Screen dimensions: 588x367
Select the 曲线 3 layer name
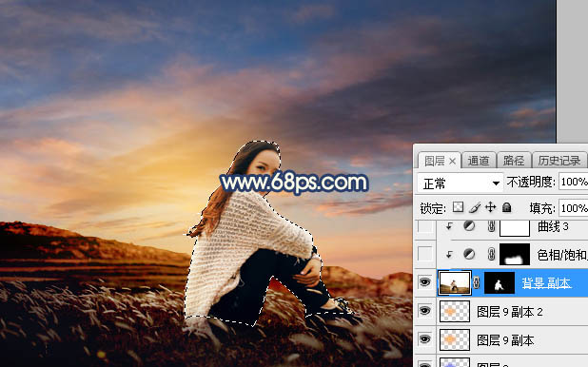tap(553, 227)
